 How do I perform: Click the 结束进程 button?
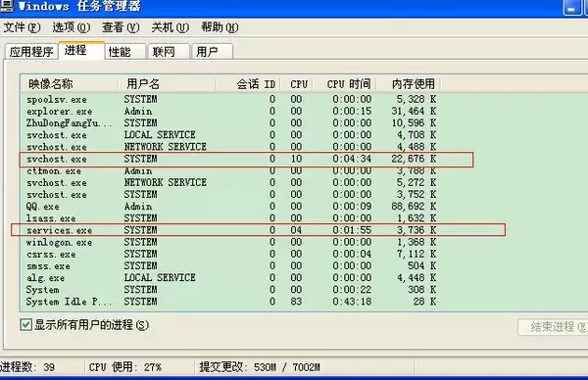(553, 327)
